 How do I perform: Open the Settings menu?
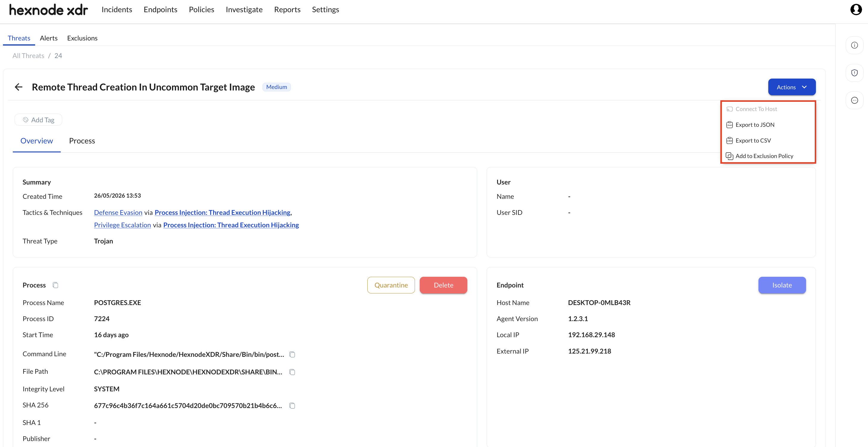coord(326,10)
